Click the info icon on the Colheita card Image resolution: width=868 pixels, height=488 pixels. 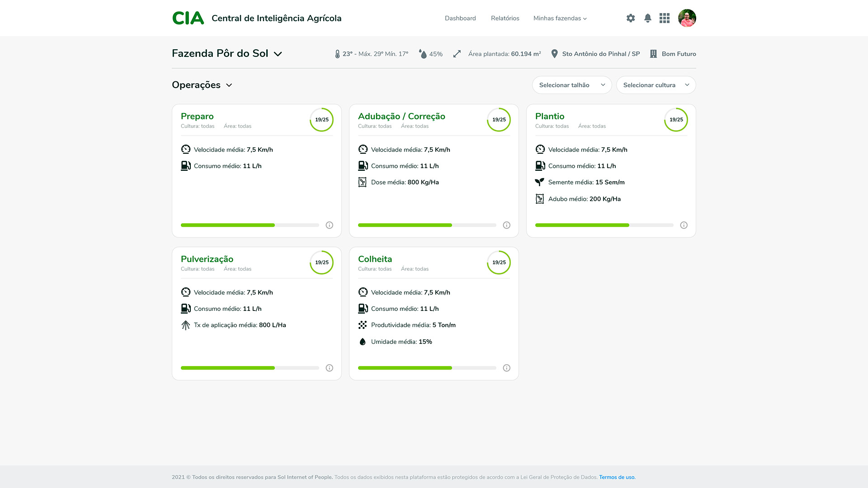pyautogui.click(x=506, y=368)
